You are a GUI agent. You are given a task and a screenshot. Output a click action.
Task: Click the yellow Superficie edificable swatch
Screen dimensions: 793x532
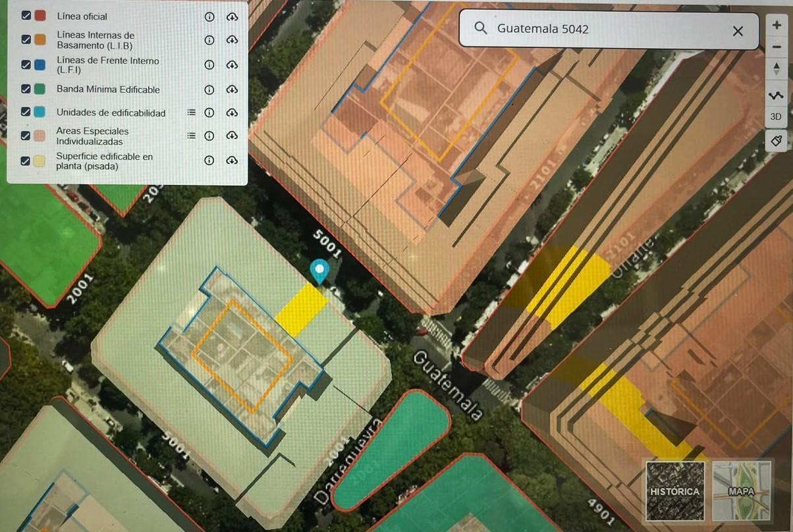click(x=40, y=160)
